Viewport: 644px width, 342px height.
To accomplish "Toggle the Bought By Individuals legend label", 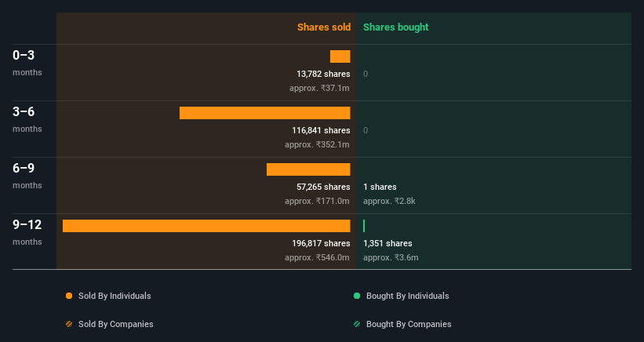I will pyautogui.click(x=407, y=296).
